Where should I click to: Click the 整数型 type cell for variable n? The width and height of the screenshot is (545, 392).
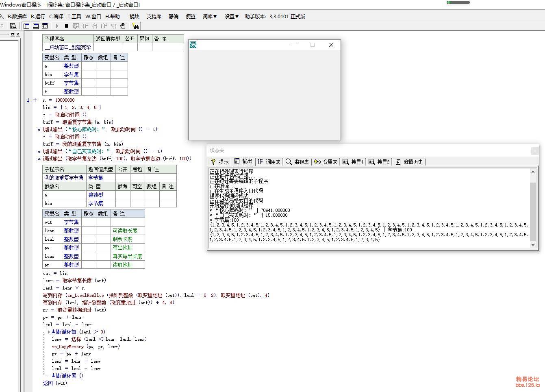tap(71, 66)
